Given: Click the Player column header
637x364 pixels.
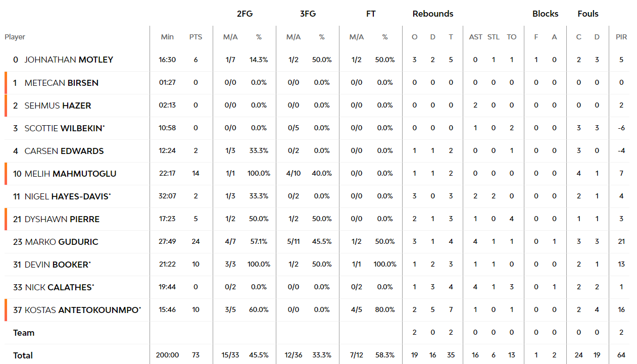Looking at the screenshot, I should (x=15, y=37).
